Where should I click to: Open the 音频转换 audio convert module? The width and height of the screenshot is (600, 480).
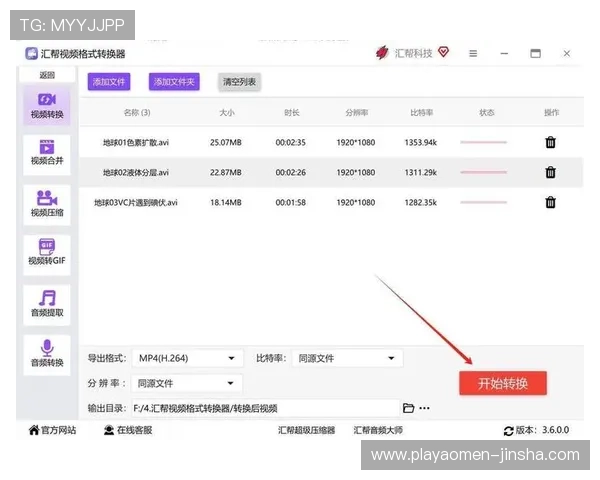(x=47, y=355)
